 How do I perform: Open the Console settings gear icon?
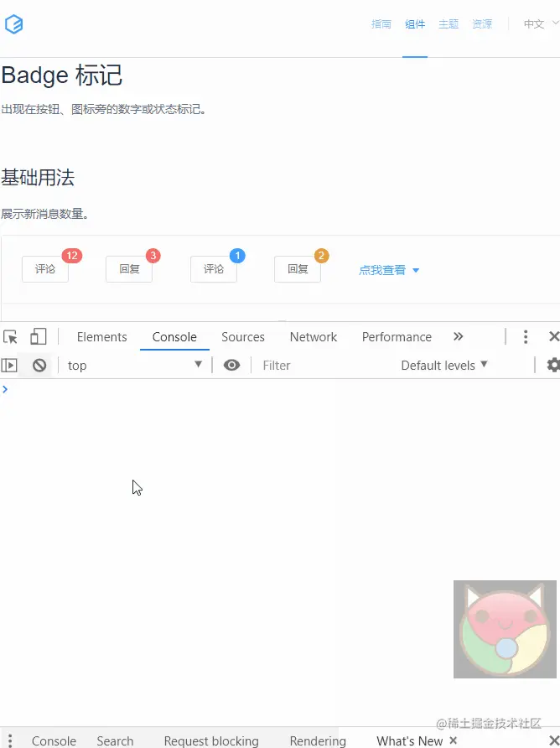point(552,366)
